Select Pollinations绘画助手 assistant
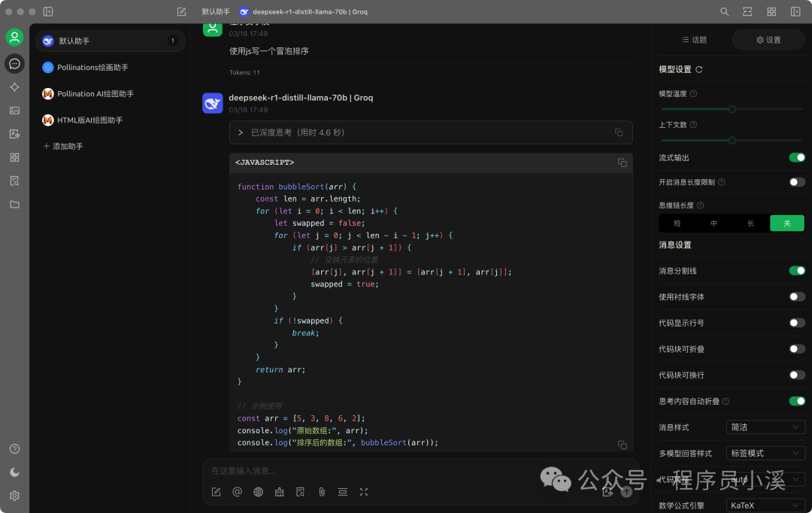Viewport: 812px width, 513px height. pos(111,68)
